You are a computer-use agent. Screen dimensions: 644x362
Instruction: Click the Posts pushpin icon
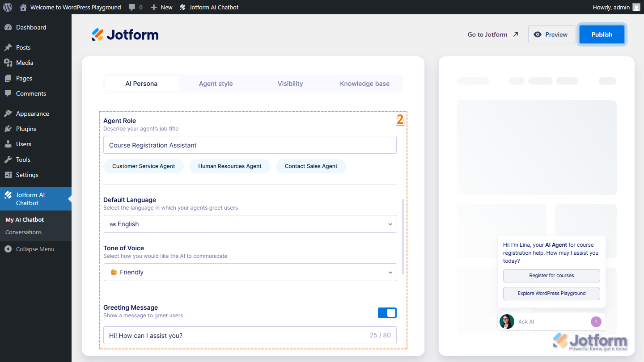click(8, 47)
